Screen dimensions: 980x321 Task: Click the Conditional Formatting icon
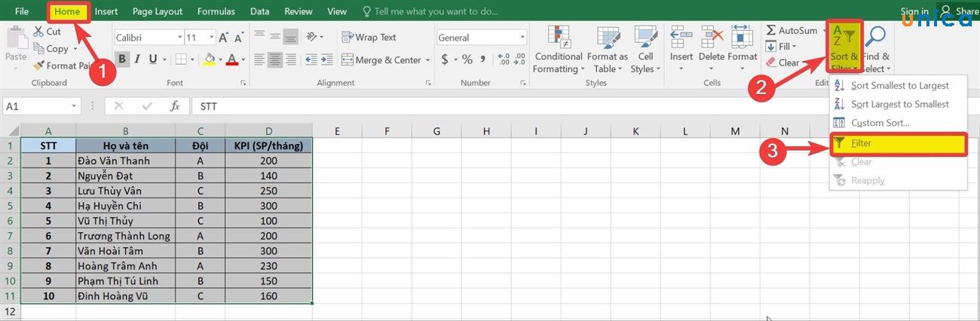click(x=559, y=38)
